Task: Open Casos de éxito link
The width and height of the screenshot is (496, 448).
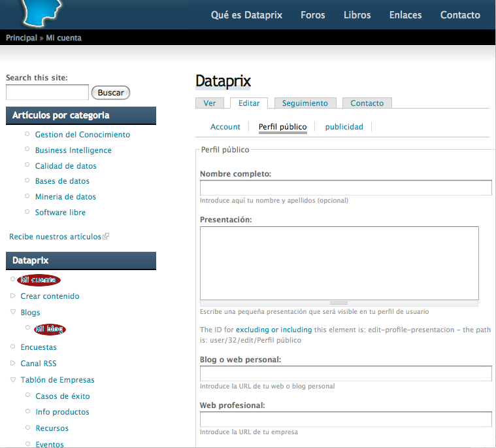Action: click(x=62, y=396)
